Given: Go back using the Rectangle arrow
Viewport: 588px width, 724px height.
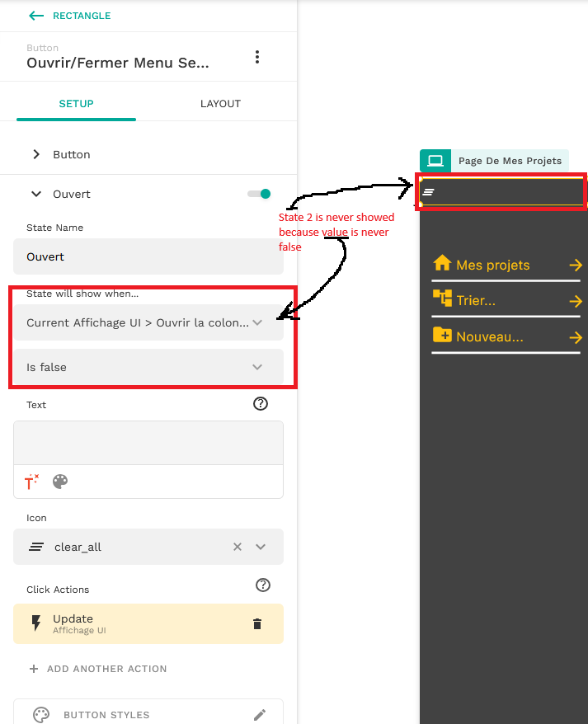Looking at the screenshot, I should 36,16.
